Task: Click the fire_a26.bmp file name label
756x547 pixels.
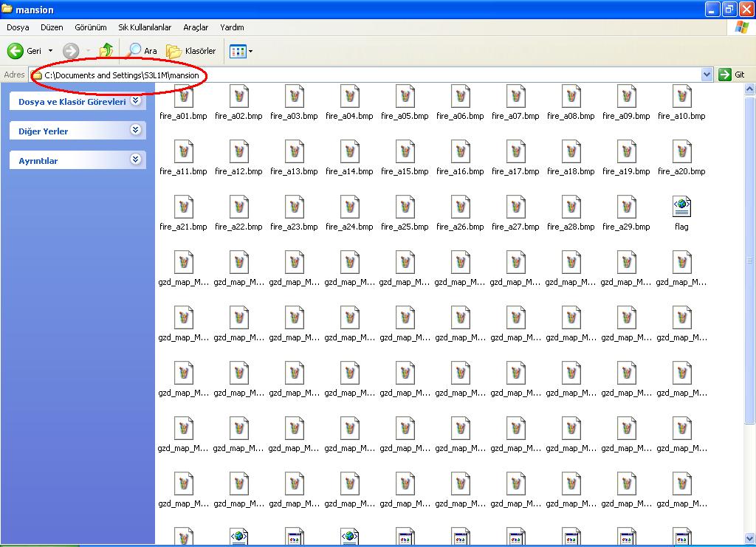Action: (x=461, y=227)
